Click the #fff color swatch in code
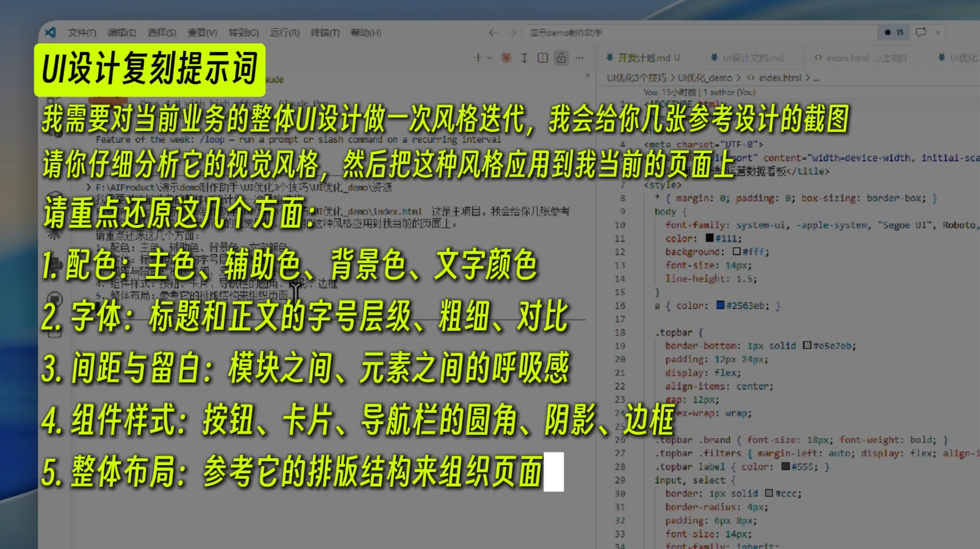The height and width of the screenshot is (549, 980). [737, 251]
